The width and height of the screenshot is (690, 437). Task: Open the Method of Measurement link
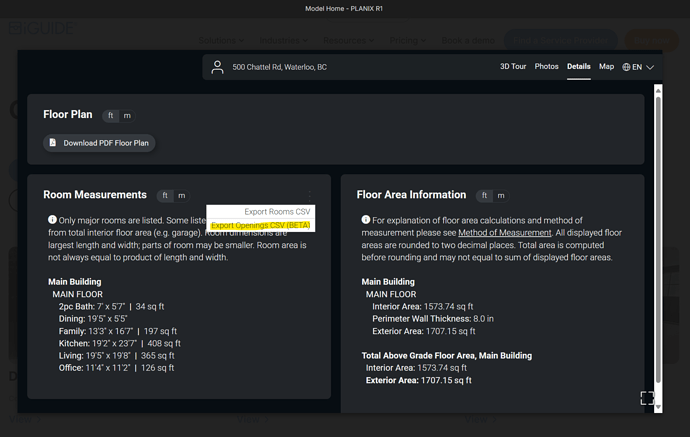504,232
